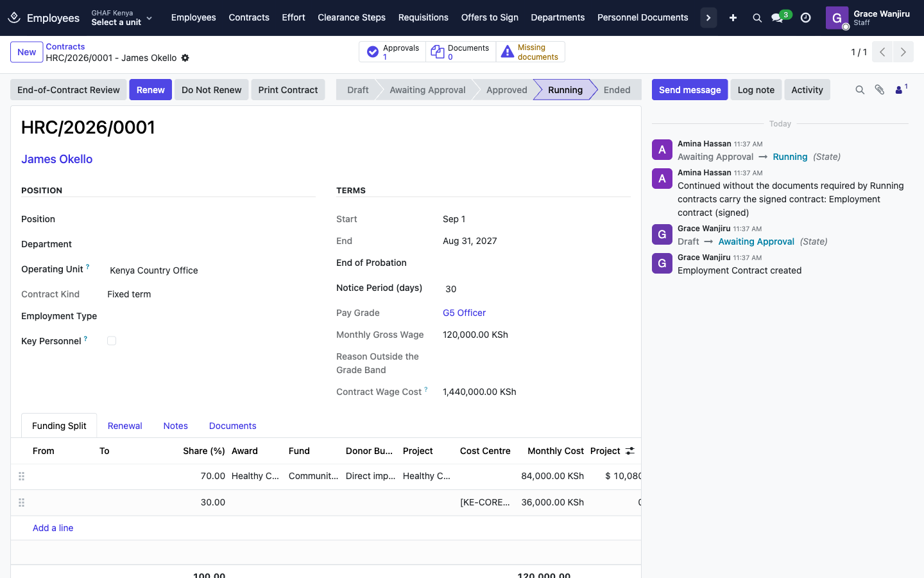Search messages in the chatter panel
The image size is (924, 578).
pos(860,90)
